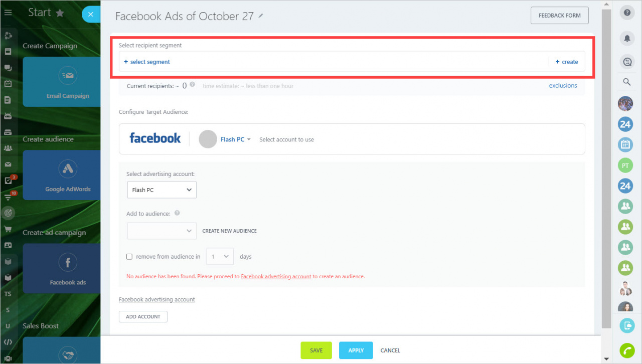Edit title with the pencil icon

coord(261,16)
